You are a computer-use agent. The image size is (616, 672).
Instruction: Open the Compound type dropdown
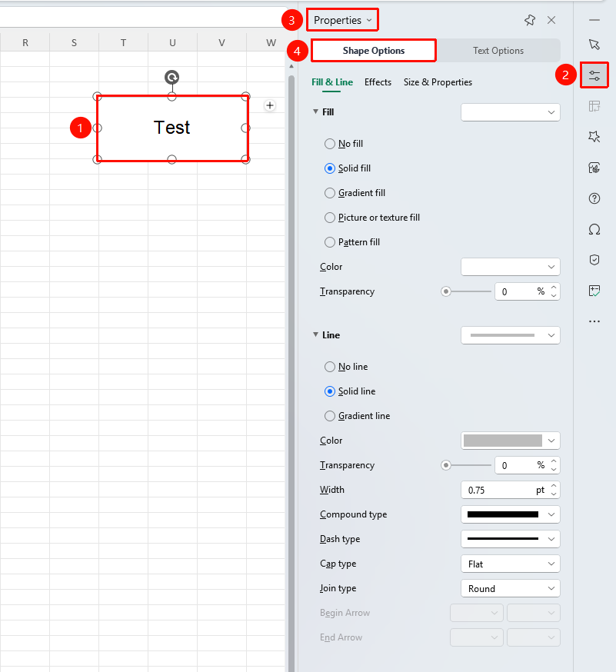pyautogui.click(x=511, y=514)
